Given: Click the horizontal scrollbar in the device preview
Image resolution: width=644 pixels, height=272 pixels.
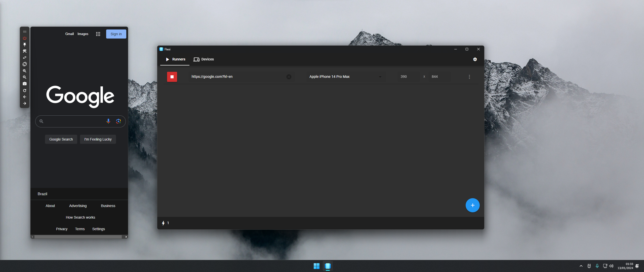Looking at the screenshot, I should click(78, 237).
